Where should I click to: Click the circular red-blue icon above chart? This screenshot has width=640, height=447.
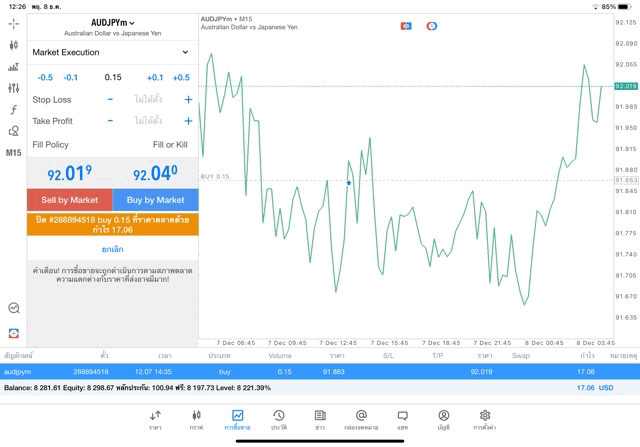(432, 26)
